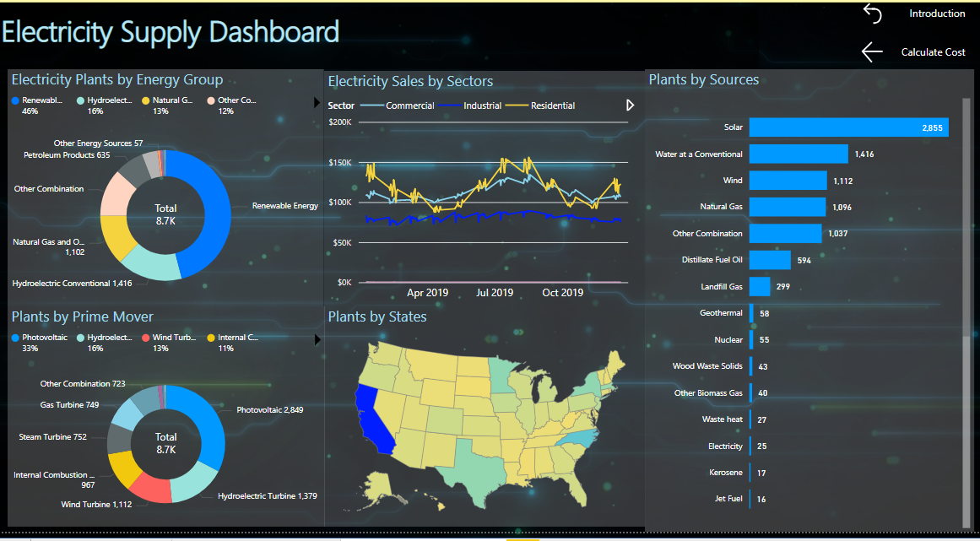
Task: Click the left arrow icon beside Calculate Cost
Action: [872, 51]
